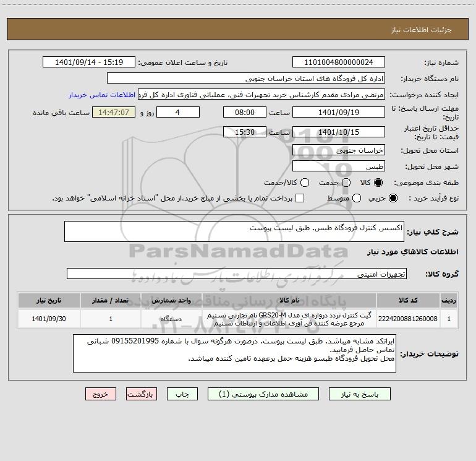Click the شماره نیاز field 1101004800000024
Viewport: 476px width, 461px height.
point(339,62)
